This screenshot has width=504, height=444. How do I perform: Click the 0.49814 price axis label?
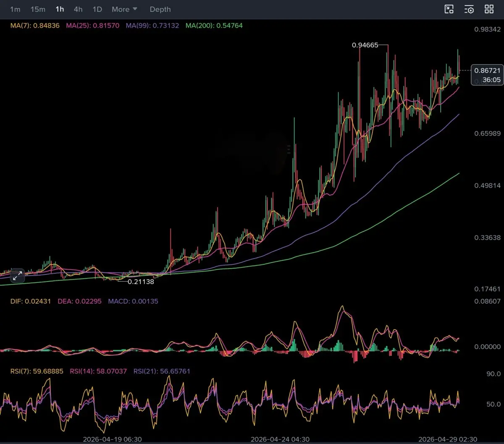click(x=487, y=185)
